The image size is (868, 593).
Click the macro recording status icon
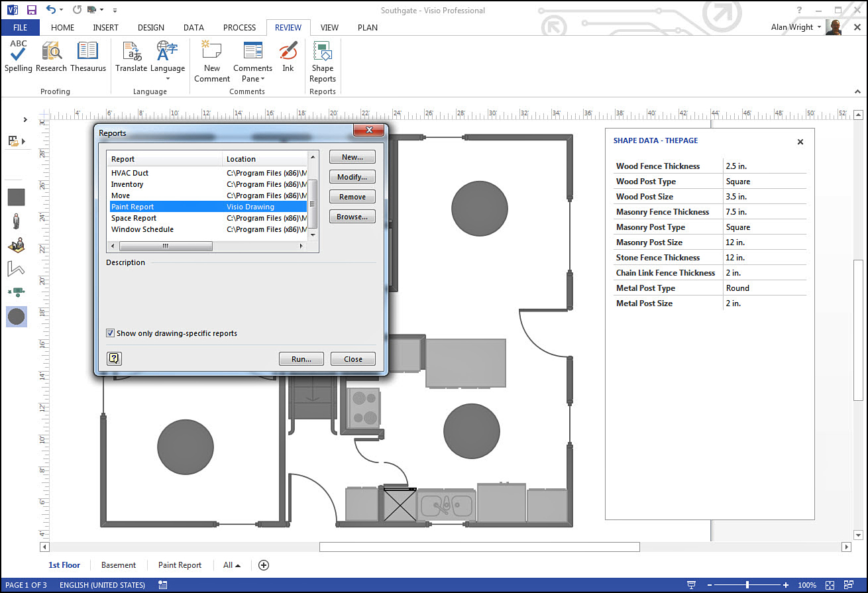coord(163,585)
